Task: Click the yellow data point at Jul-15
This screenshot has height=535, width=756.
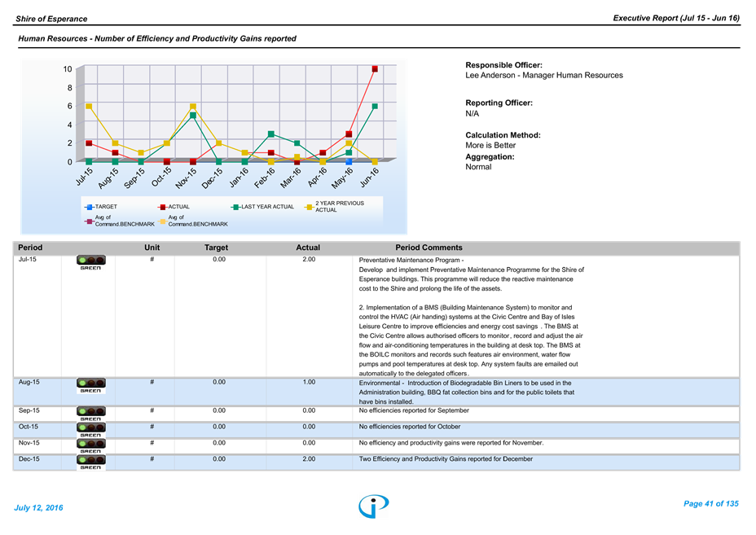Action: (x=89, y=106)
